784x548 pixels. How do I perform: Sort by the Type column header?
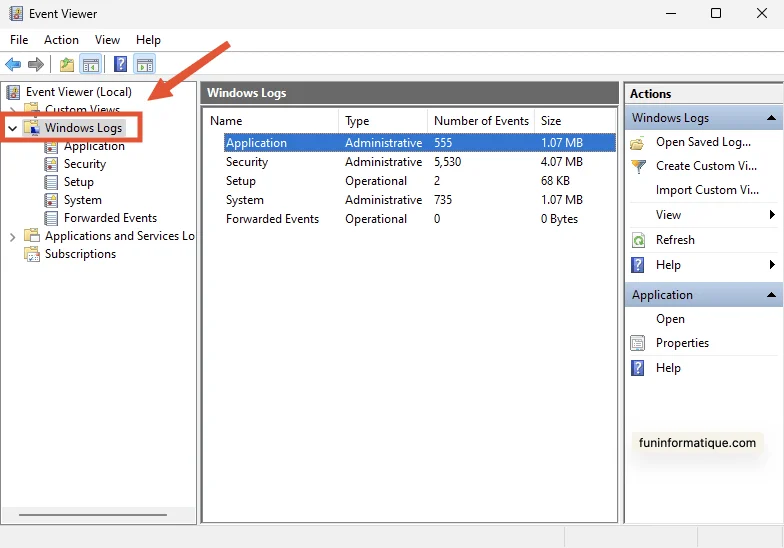pyautogui.click(x=383, y=121)
